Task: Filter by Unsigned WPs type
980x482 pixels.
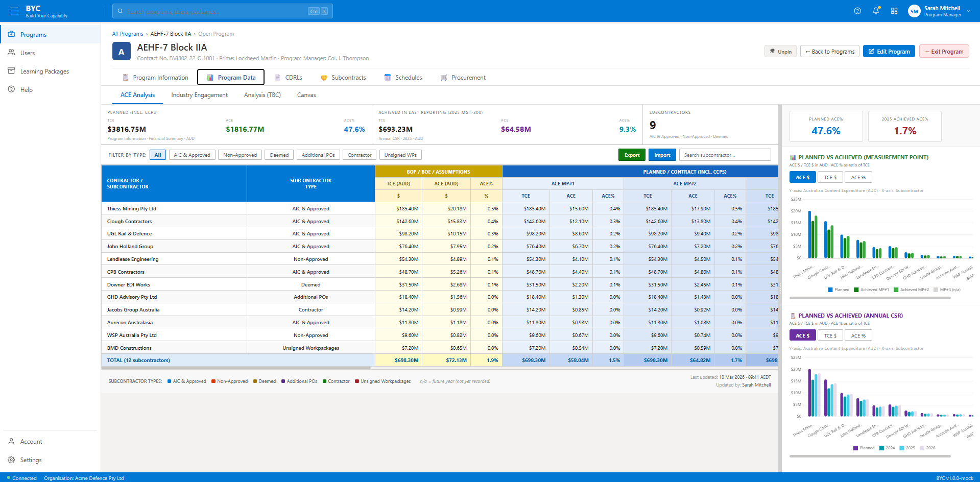Action: tap(400, 155)
